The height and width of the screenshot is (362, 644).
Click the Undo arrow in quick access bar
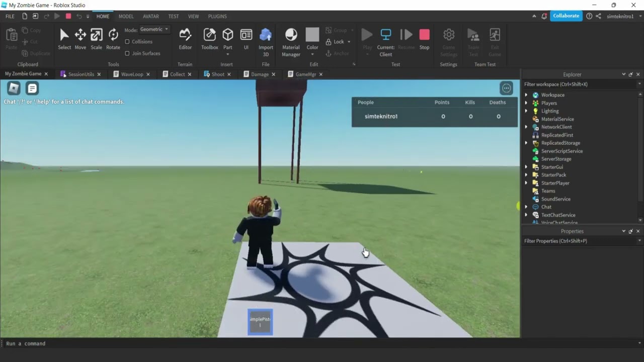pyautogui.click(x=79, y=16)
